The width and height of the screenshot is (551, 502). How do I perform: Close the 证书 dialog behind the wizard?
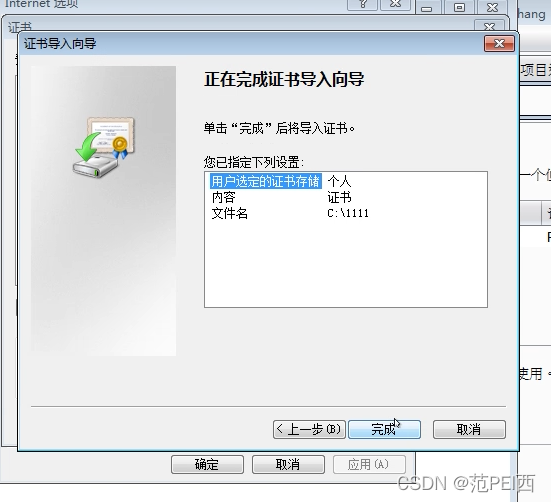tap(489, 26)
